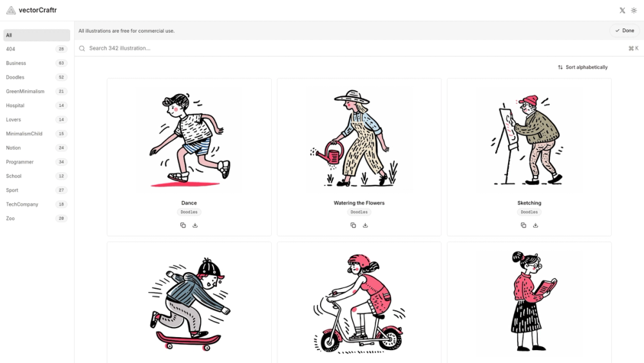Click the Doodles tag under Sketching
The image size is (644, 363).
pos(529,212)
